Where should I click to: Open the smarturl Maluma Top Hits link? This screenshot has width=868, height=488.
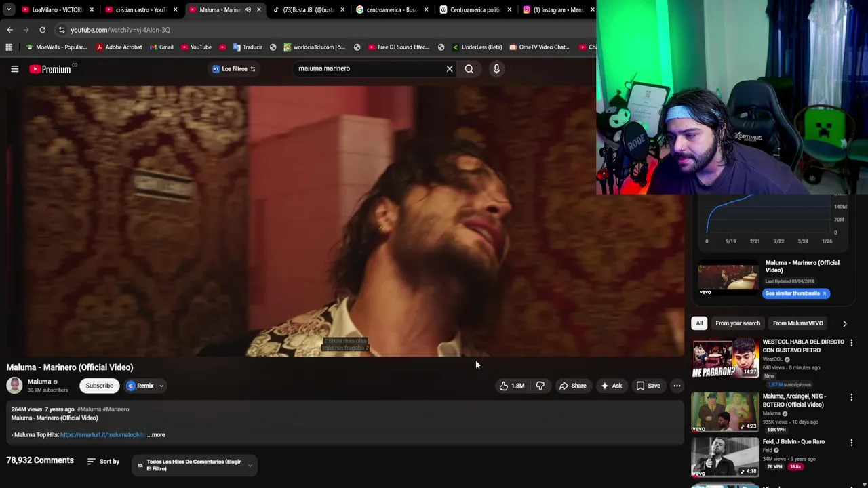coord(102,435)
